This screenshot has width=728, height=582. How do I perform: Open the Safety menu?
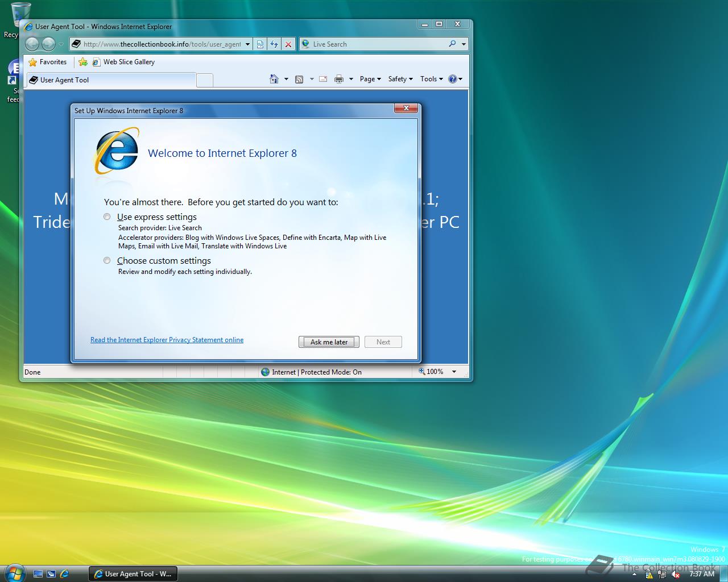coord(400,79)
